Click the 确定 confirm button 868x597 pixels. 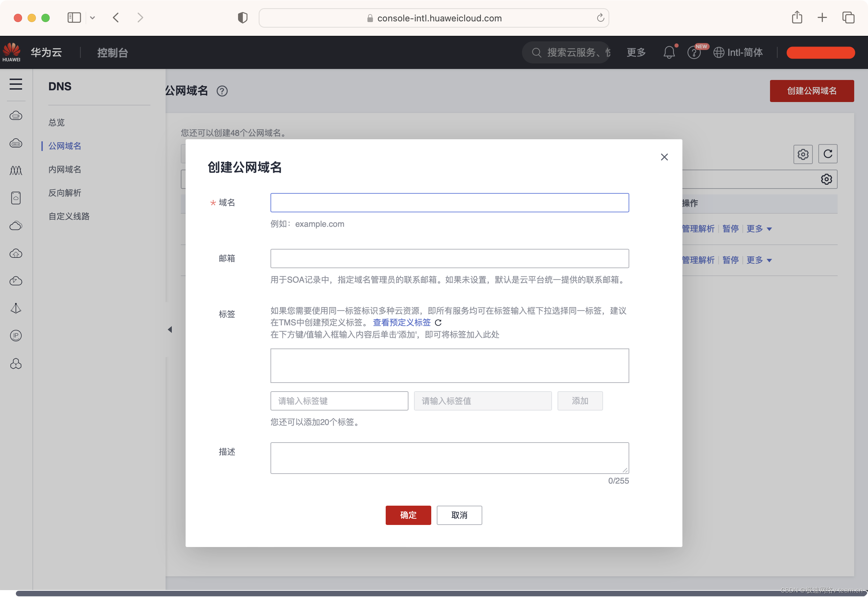click(x=408, y=515)
